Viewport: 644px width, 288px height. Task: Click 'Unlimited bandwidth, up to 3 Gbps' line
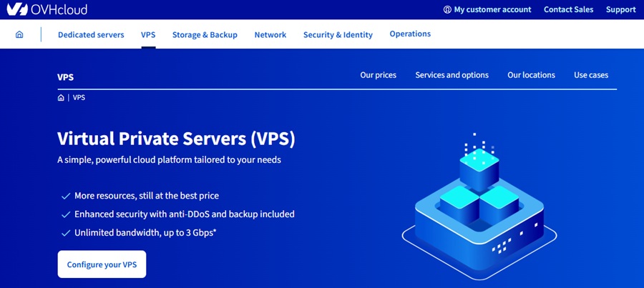(145, 233)
